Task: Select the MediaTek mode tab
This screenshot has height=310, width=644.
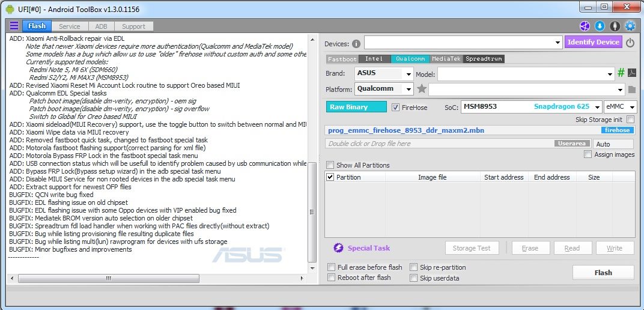Action: [x=447, y=59]
